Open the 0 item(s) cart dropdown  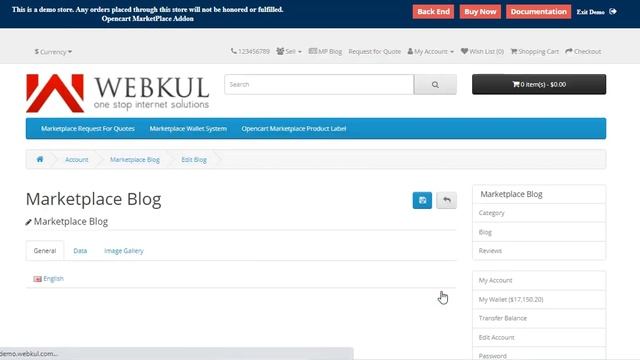539,84
